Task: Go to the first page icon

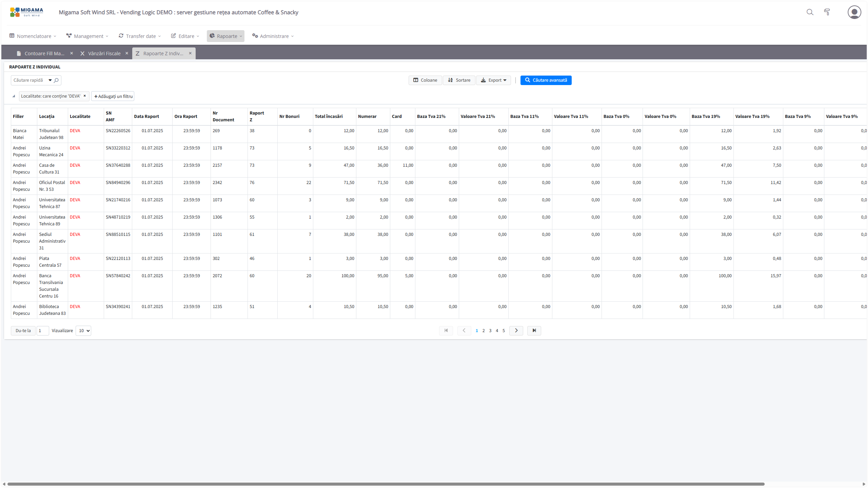Action: point(446,330)
